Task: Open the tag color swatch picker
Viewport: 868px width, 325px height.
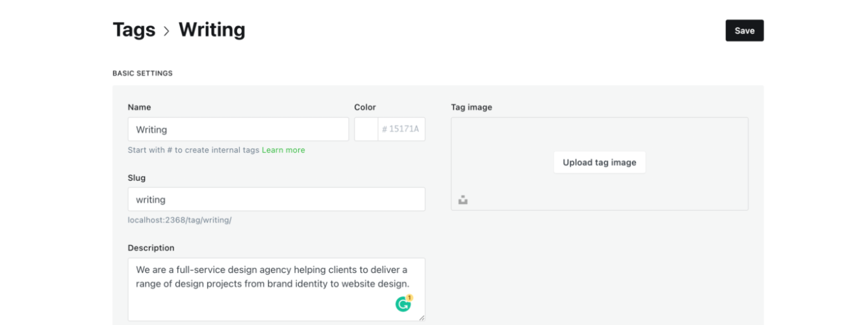Action: (366, 129)
